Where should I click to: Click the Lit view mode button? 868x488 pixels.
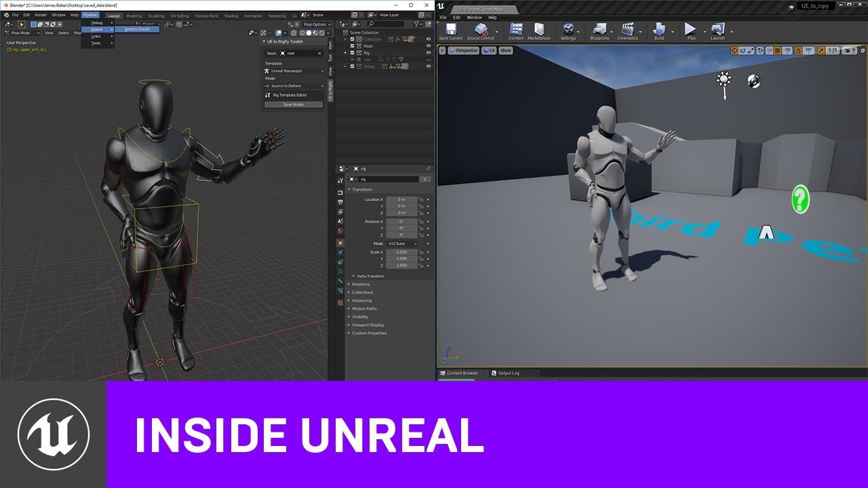489,51
